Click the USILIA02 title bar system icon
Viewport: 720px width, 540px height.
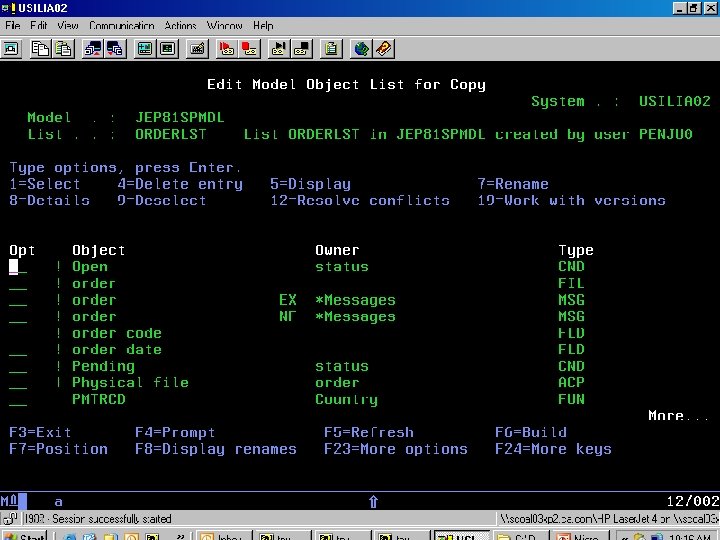8,8
